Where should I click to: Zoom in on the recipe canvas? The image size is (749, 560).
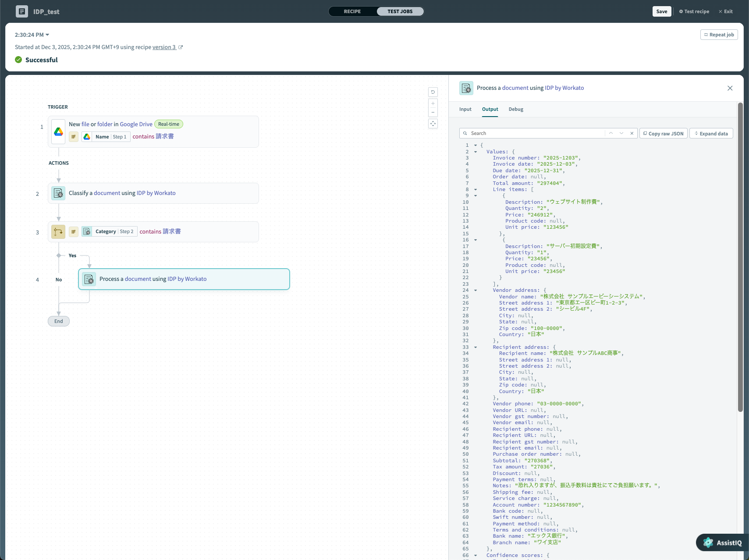433,103
